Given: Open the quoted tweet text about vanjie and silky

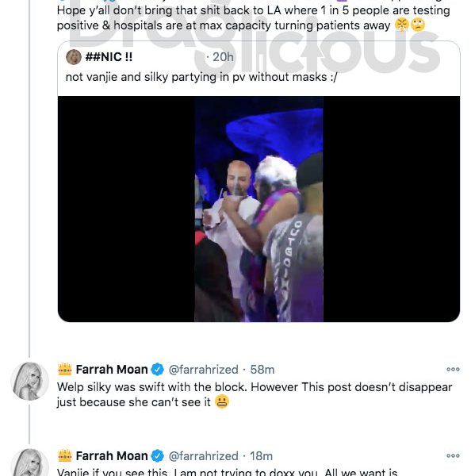Looking at the screenshot, I should (x=201, y=77).
